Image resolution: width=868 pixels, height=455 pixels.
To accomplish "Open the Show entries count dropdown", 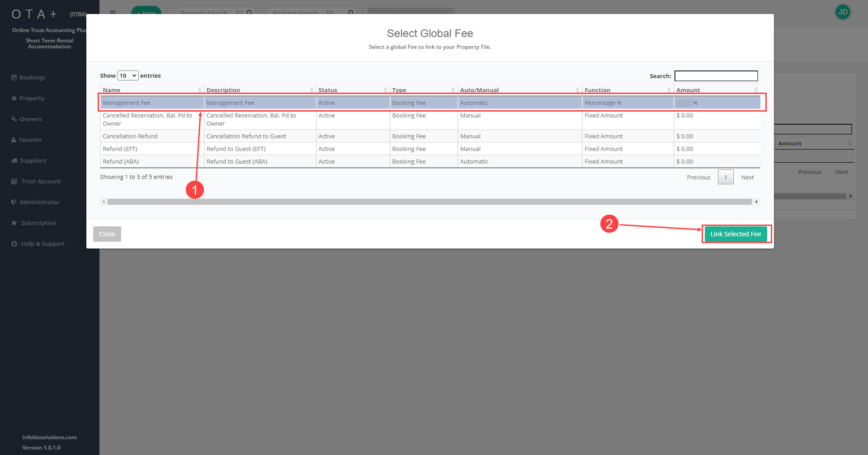I will 128,75.
